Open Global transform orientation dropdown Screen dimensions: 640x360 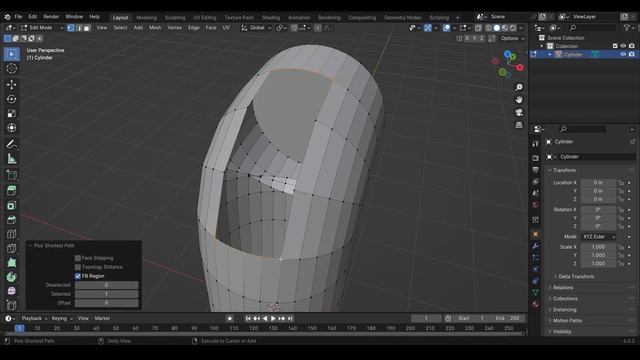256,28
